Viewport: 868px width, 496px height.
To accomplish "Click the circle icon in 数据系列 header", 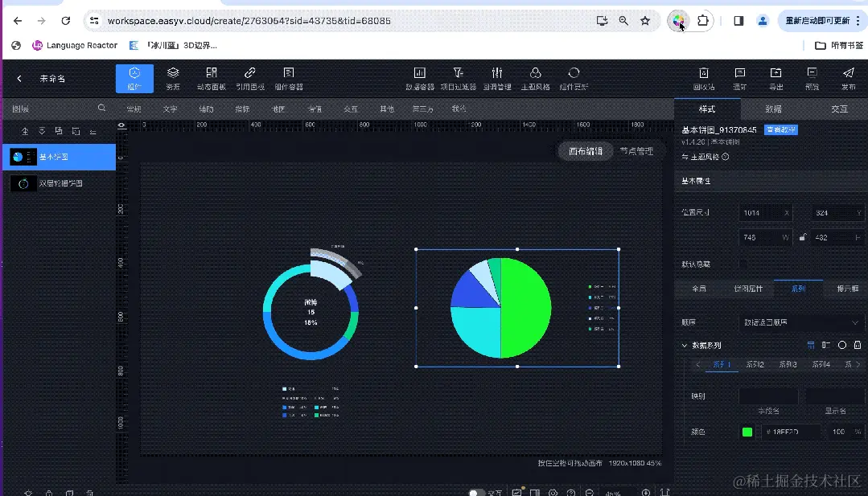I will pos(842,345).
